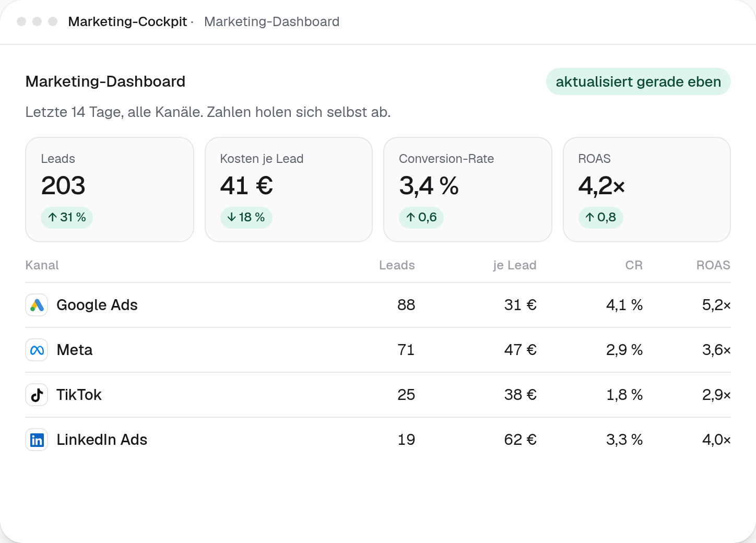Click the TikTok ROAS value 2,9×

pyautogui.click(x=716, y=395)
